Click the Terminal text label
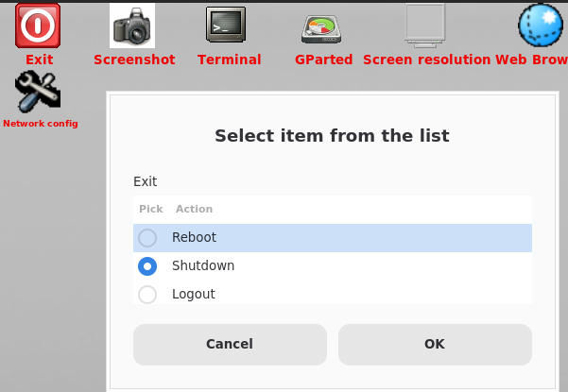Image resolution: width=568 pixels, height=392 pixels. pyautogui.click(x=229, y=60)
